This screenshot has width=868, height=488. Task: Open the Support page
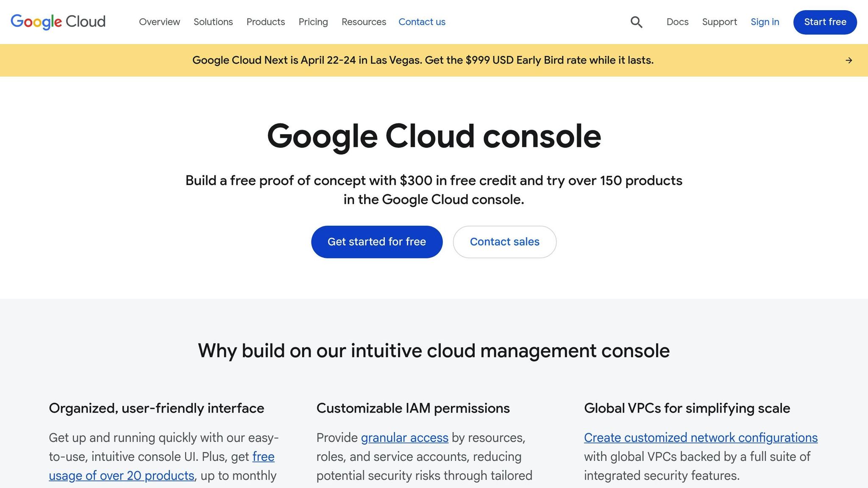719,22
